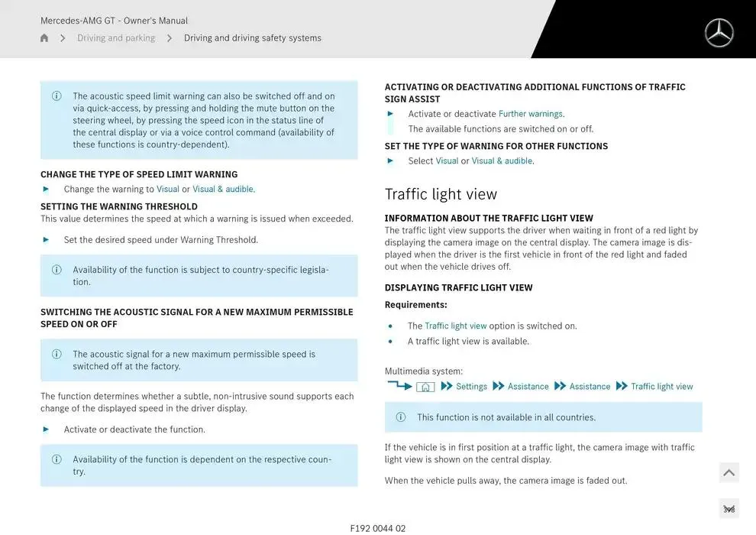This screenshot has width=756, height=535.
Task: Open 'Visual & audible' link under speed limit warning
Action: tap(223, 190)
